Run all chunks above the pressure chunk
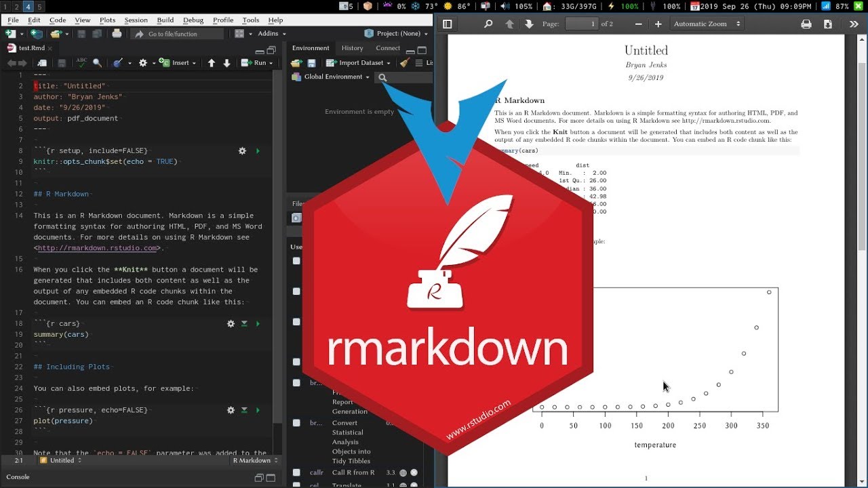 [244, 410]
